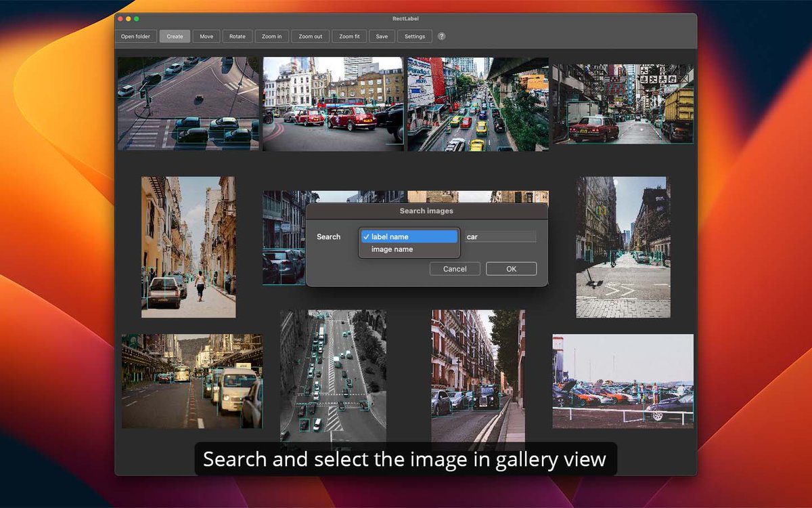Click the Zoom in button
Image resolution: width=812 pixels, height=508 pixels.
point(271,37)
